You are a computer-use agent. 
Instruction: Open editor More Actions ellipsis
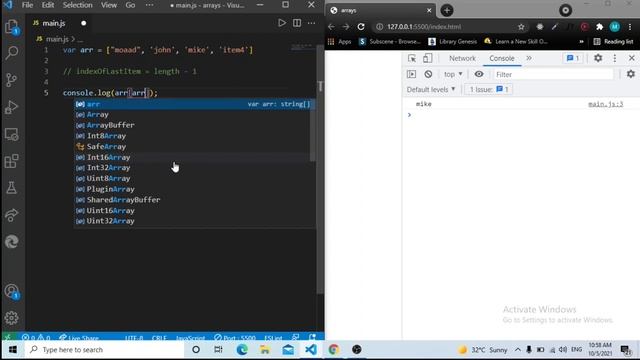tap(311, 23)
